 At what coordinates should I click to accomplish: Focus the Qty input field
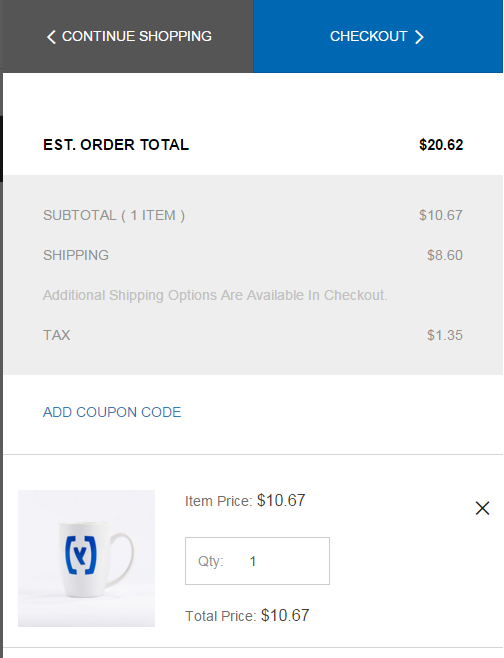(x=257, y=561)
